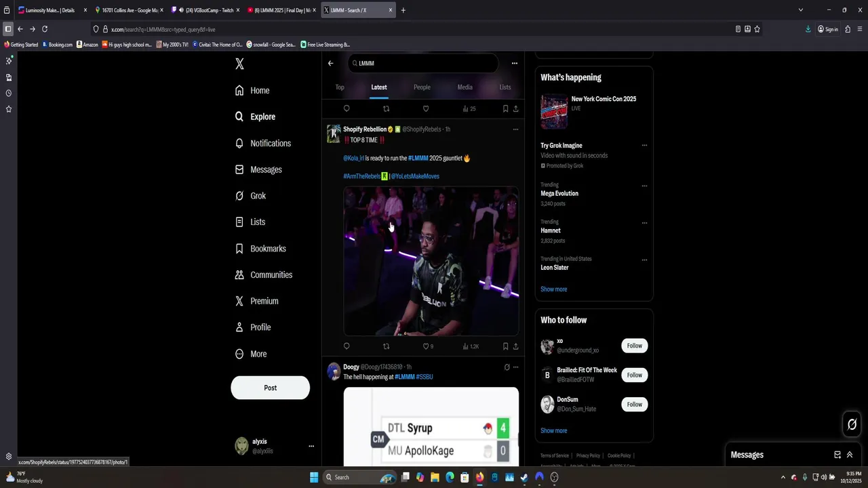This screenshot has width=868, height=488.
Task: Switch to the Lists search tab
Action: tap(505, 87)
